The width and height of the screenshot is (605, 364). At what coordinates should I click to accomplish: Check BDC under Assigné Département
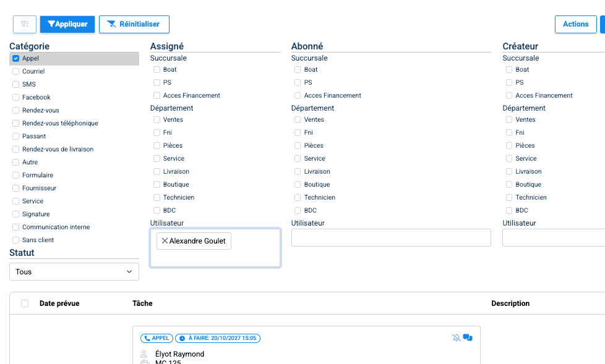coord(157,211)
